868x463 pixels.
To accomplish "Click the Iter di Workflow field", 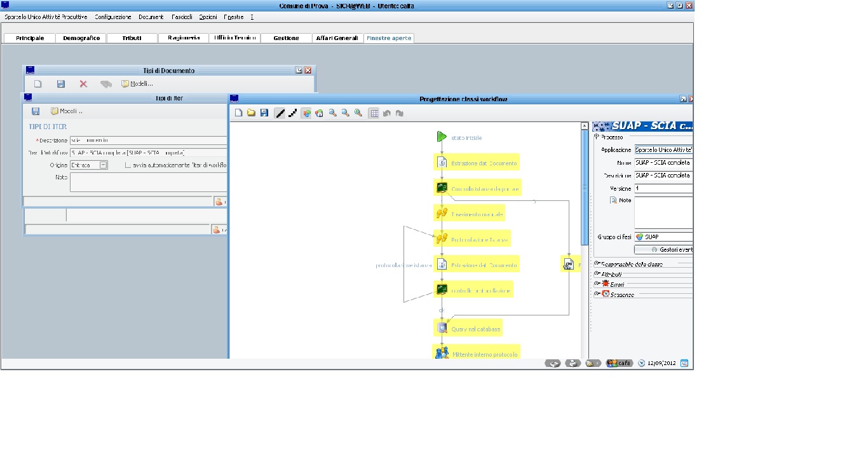I will pos(148,153).
